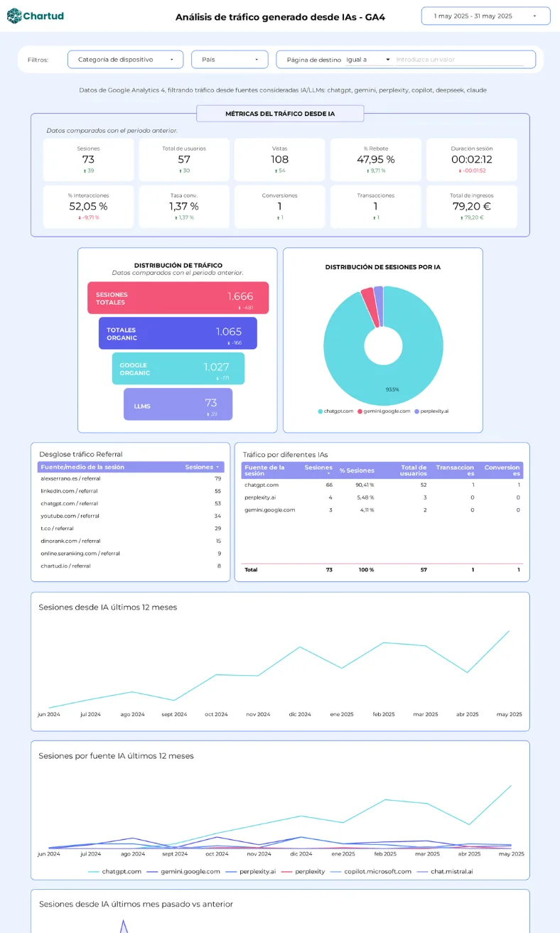Click the Total de usuarios scorecard
Image resolution: width=560 pixels, height=933 pixels.
tap(184, 160)
